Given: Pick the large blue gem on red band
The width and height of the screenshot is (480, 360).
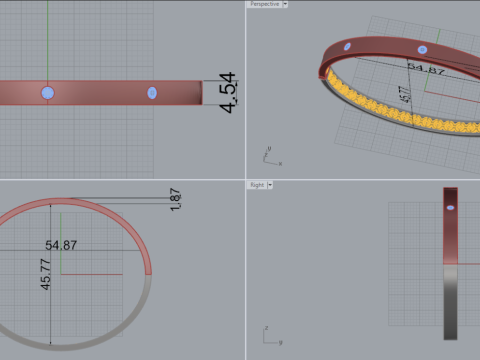Looking at the screenshot, I should point(48,93).
